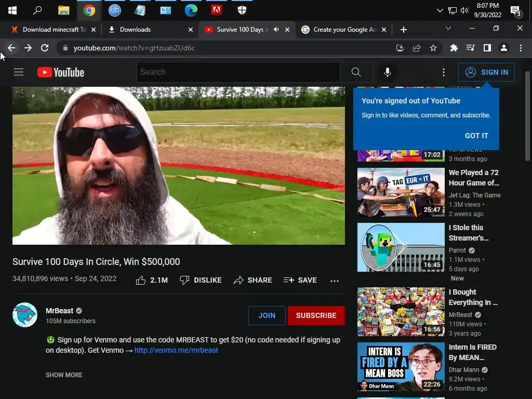This screenshot has width=532, height=399.
Task: Mute the Survive 100 Days tab audio
Action: click(x=276, y=30)
